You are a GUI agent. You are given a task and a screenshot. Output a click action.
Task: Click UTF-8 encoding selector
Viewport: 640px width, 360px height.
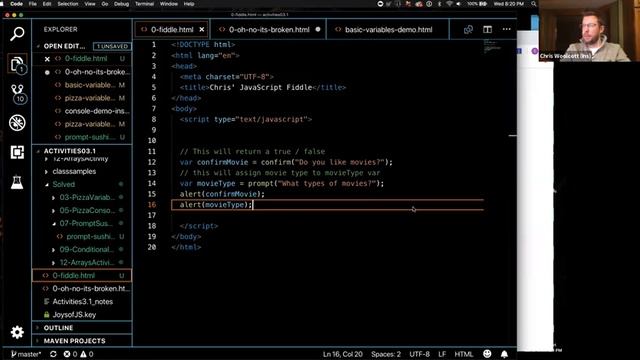coord(419,354)
